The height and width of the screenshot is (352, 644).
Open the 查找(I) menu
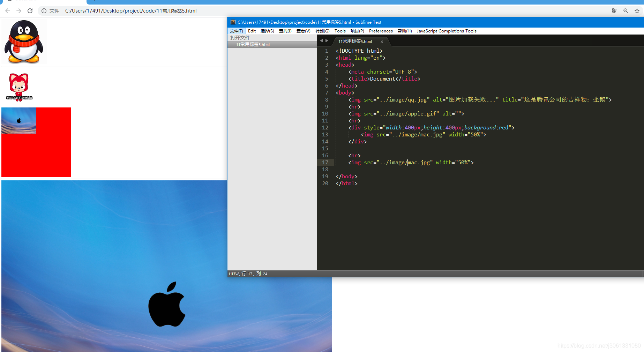tap(285, 31)
